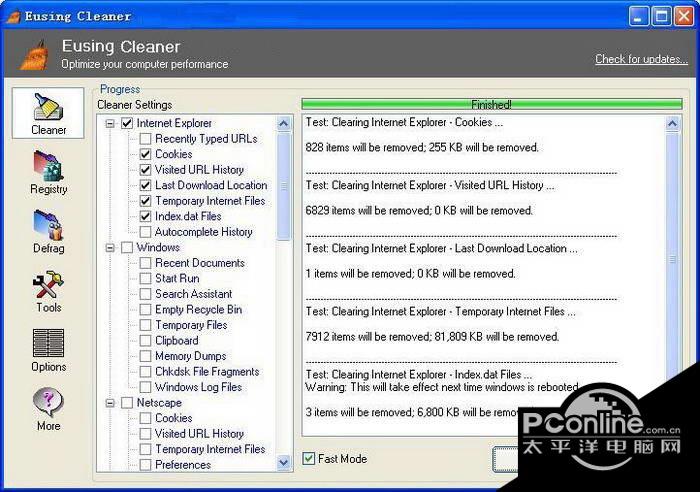Uncheck Index.dat Files checkbox

(146, 217)
